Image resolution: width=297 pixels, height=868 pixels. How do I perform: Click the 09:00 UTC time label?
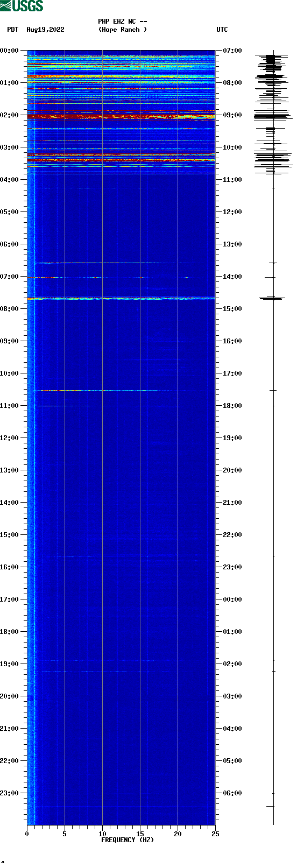232,115
